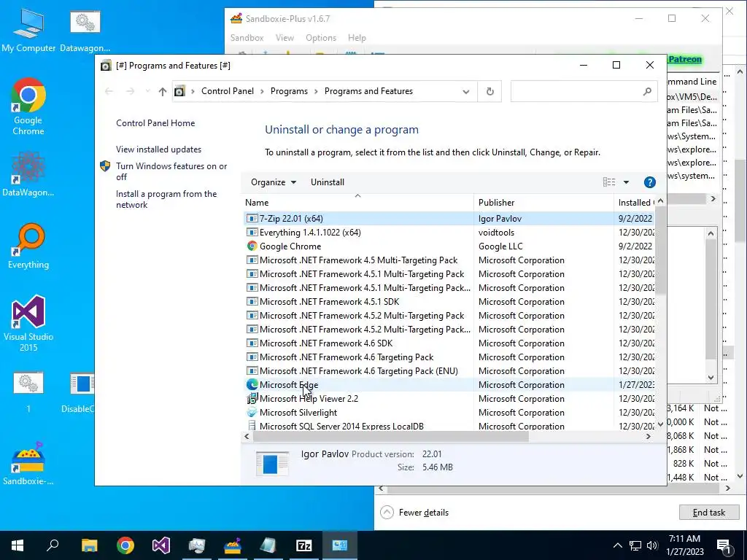Refresh the Programs and Features address bar
Screen dimensions: 747x560
(489, 91)
